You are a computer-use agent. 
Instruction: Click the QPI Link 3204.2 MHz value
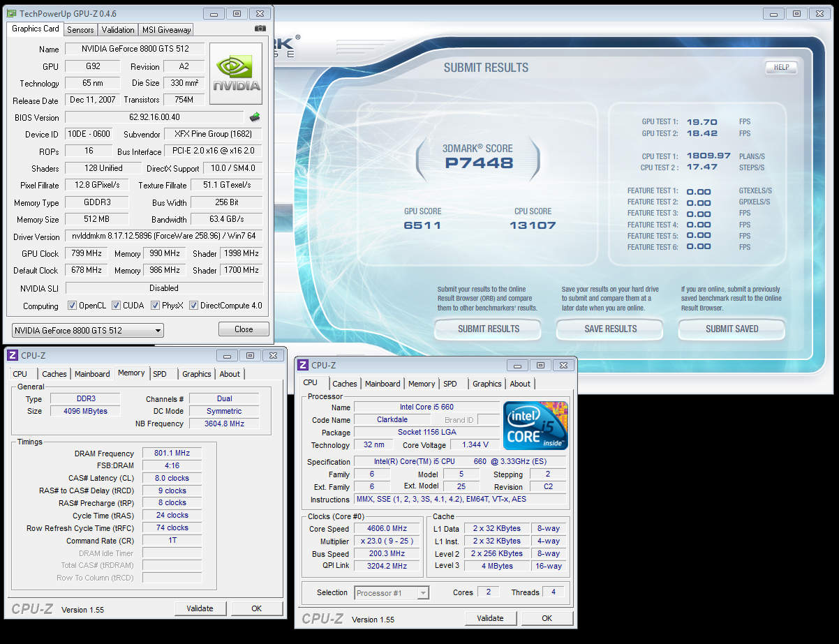pyautogui.click(x=386, y=566)
